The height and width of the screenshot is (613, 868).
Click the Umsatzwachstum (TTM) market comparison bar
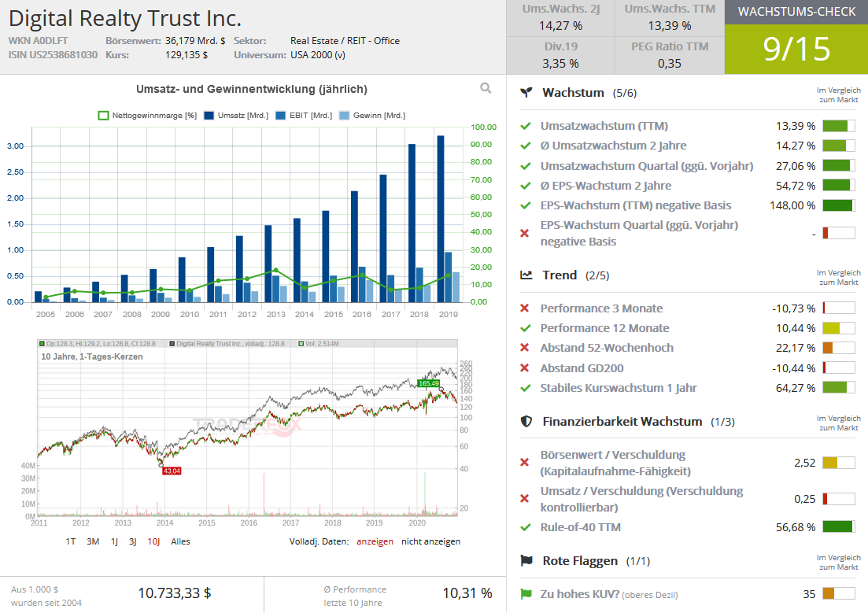839,126
